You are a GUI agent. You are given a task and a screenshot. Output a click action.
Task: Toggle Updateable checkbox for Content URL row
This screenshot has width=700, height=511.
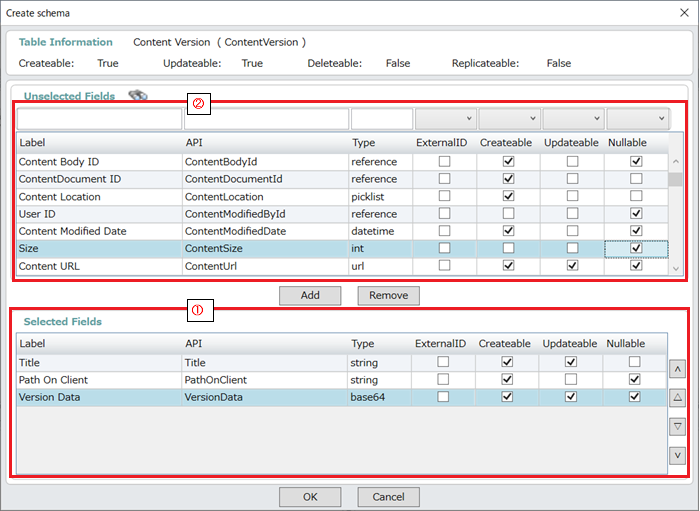point(573,267)
